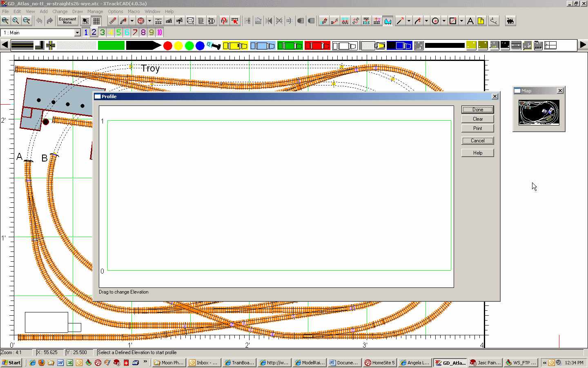Click the Ruler measuring tool icon

click(x=494, y=21)
